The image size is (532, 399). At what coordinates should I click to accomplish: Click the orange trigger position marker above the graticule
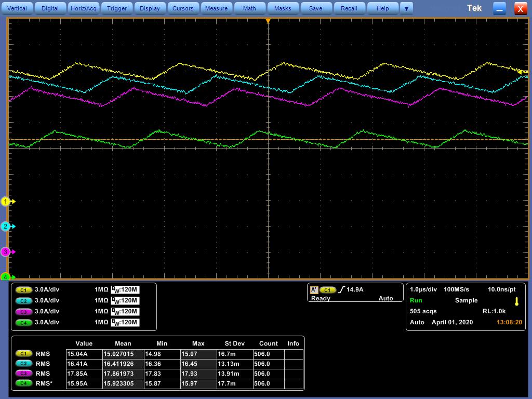click(269, 21)
